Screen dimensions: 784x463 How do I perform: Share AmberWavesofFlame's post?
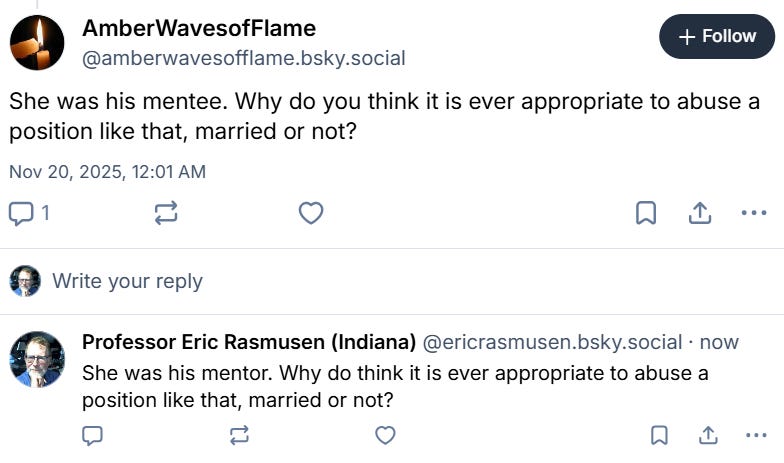(699, 213)
